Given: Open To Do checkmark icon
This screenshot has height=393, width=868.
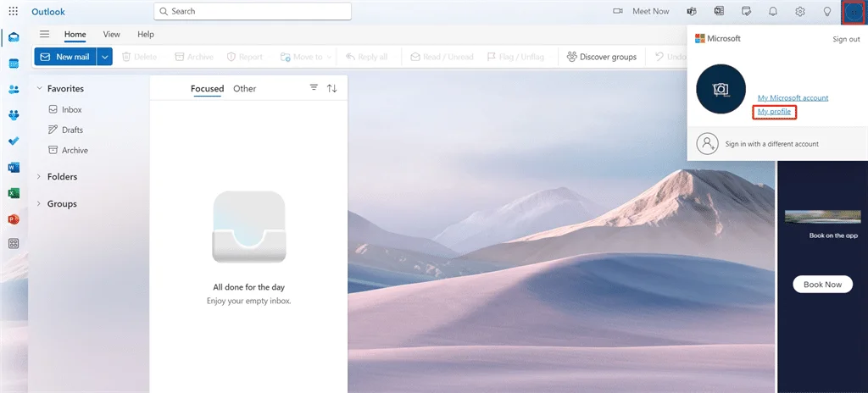Looking at the screenshot, I should 14,141.
